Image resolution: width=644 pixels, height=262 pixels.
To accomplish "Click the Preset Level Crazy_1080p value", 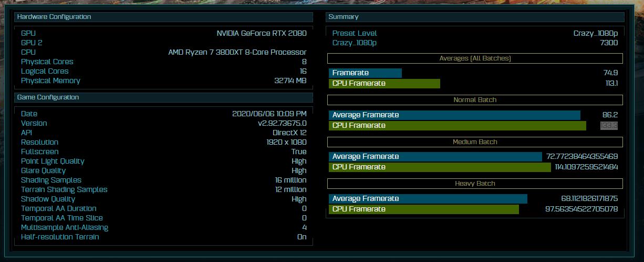I will [x=595, y=33].
